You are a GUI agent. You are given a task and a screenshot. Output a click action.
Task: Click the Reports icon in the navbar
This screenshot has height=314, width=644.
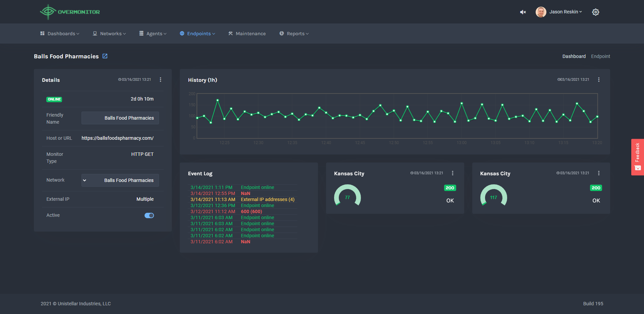(x=281, y=33)
